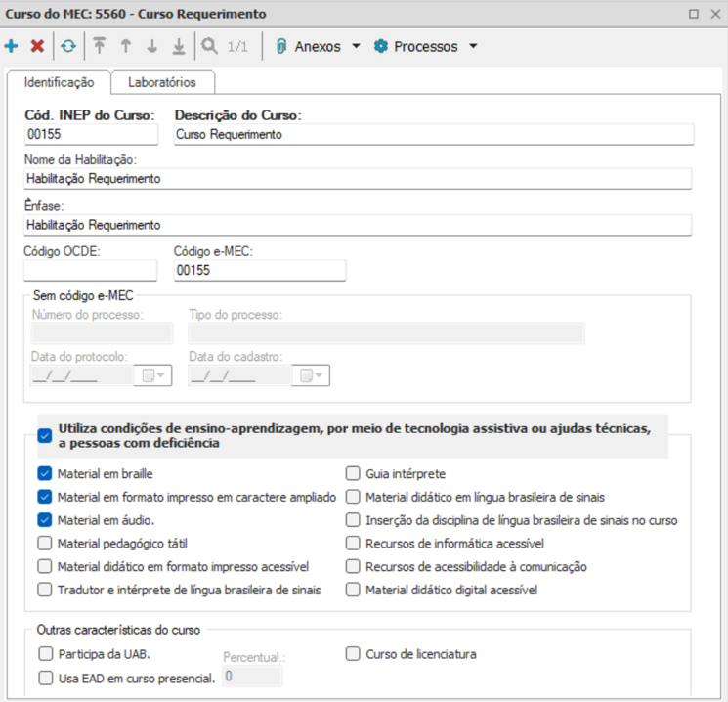Screen dimensions: 728x702
Task: Click the Outras características do curso label
Action: (118, 630)
